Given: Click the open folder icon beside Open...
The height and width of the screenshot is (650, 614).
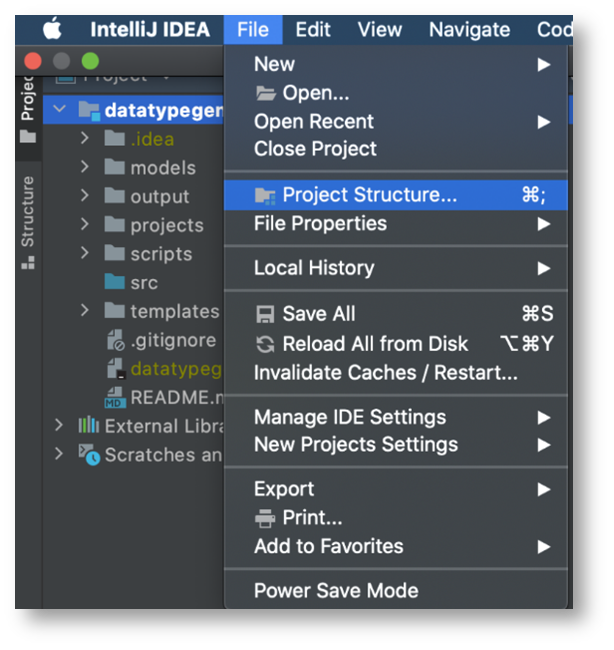Looking at the screenshot, I should tap(265, 93).
